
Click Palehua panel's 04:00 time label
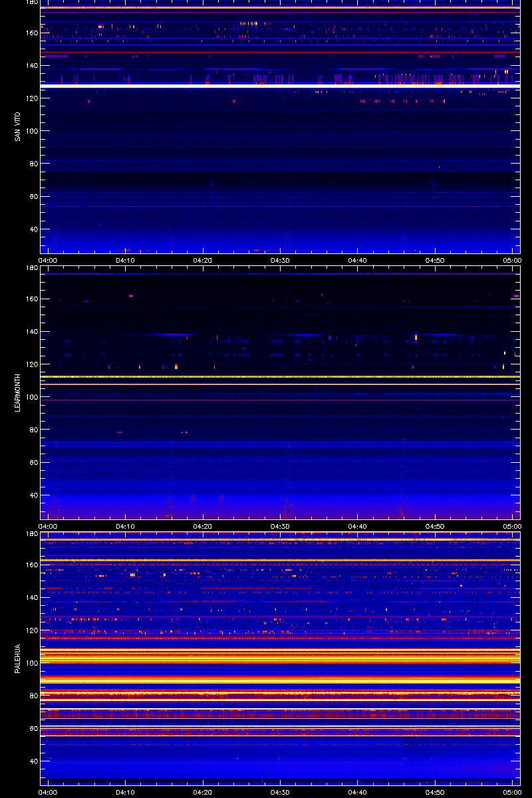point(49,792)
